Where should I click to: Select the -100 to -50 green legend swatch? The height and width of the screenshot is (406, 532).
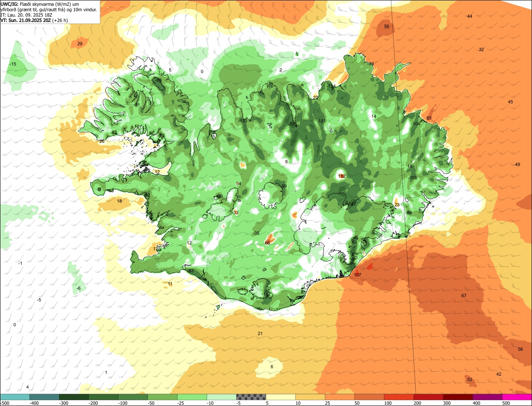(x=133, y=397)
